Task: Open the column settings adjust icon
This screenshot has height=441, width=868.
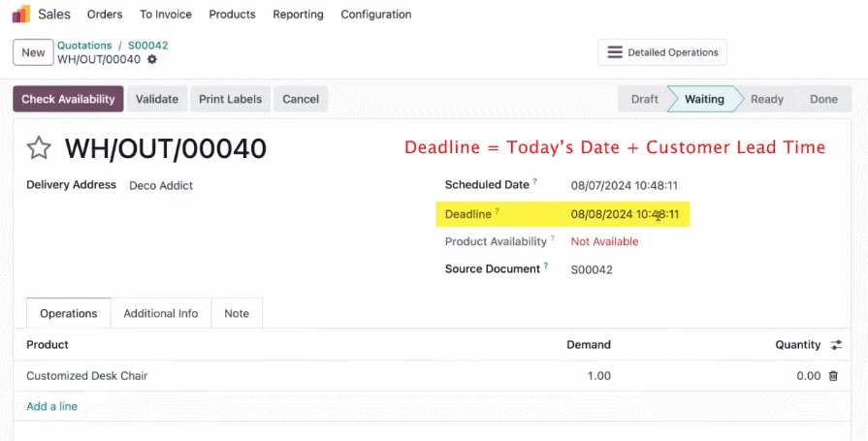Action: click(x=836, y=345)
